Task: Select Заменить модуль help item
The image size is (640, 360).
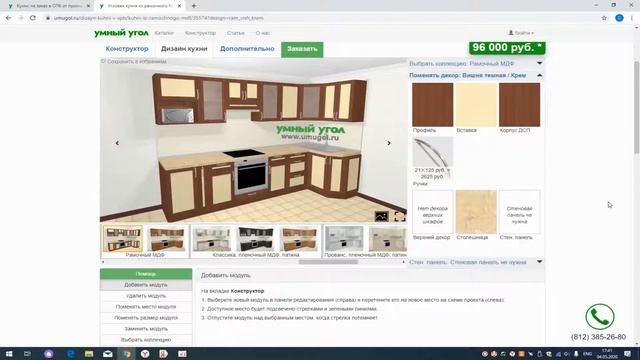Action: (x=146, y=329)
